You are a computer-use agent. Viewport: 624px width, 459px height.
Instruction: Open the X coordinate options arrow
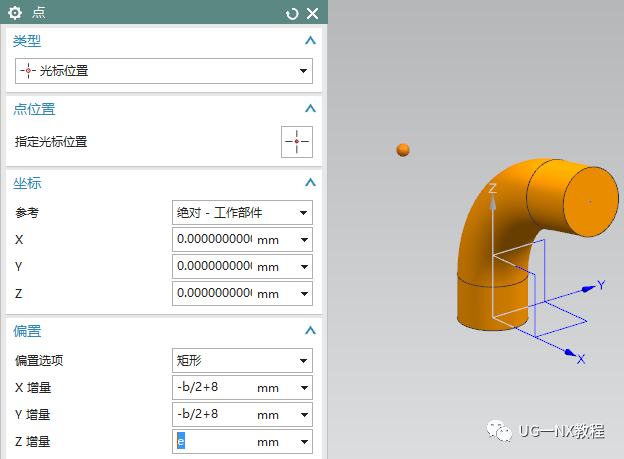tap(304, 240)
